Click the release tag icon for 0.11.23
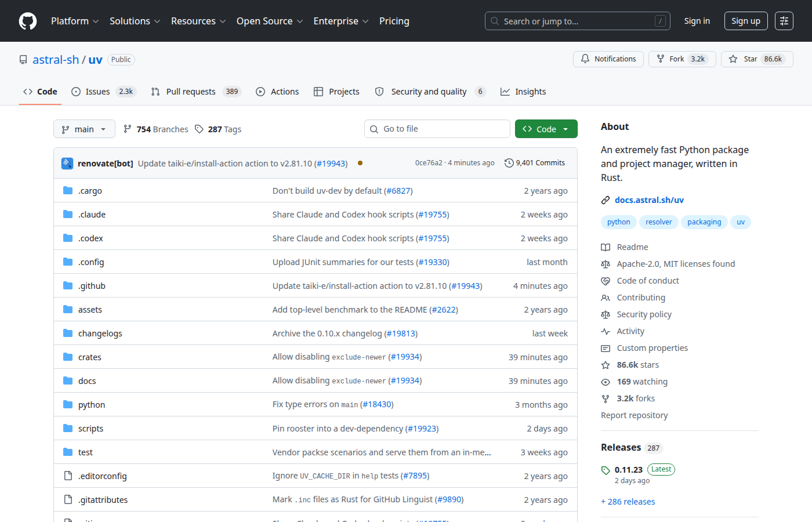 point(606,470)
